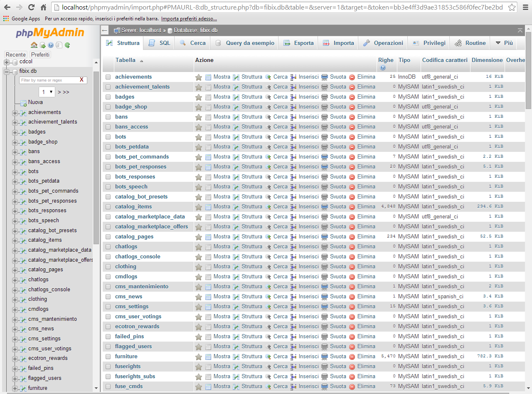532x394 pixels.
Task: Open the Cerca tab
Action: [192, 43]
